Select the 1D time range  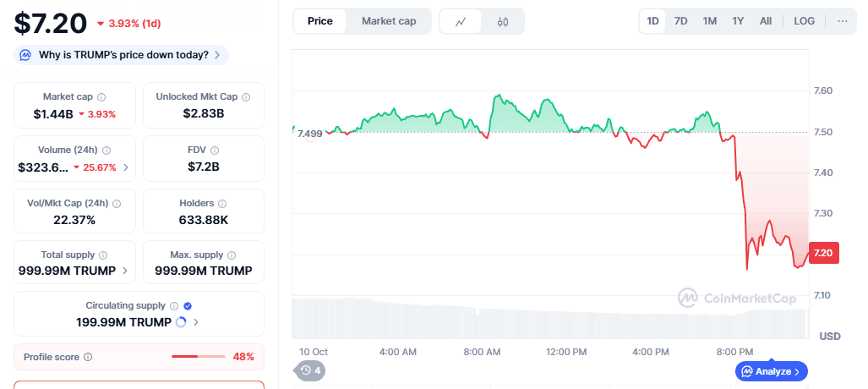(x=652, y=21)
